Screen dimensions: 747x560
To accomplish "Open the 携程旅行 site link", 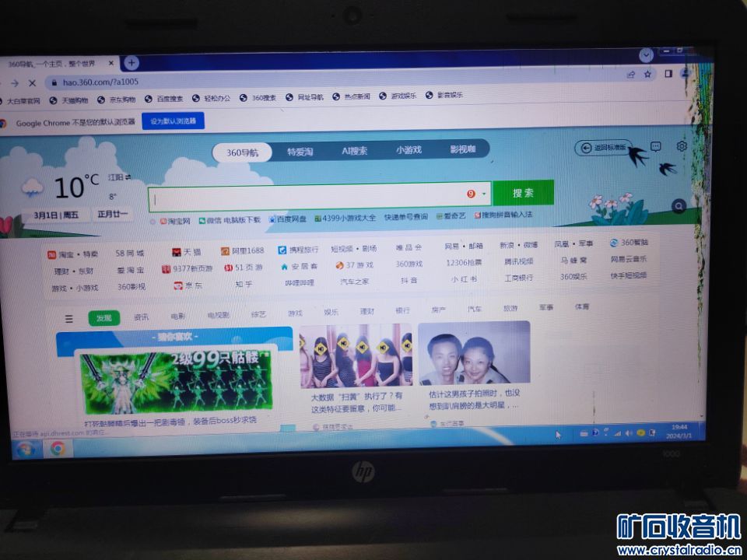I will (298, 250).
